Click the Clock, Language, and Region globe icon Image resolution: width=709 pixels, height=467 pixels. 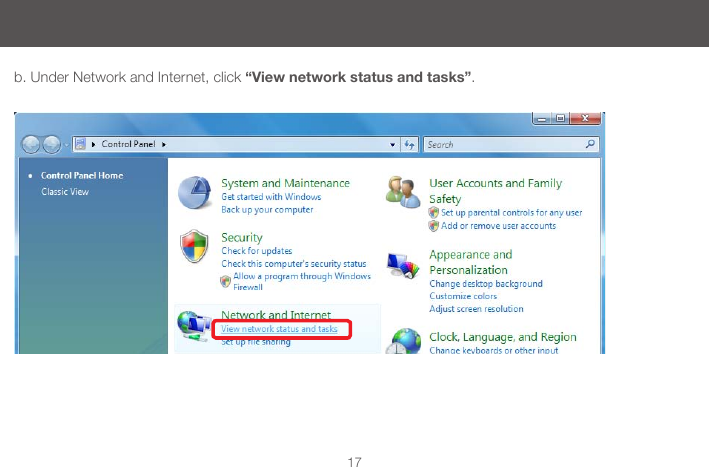pyautogui.click(x=403, y=341)
